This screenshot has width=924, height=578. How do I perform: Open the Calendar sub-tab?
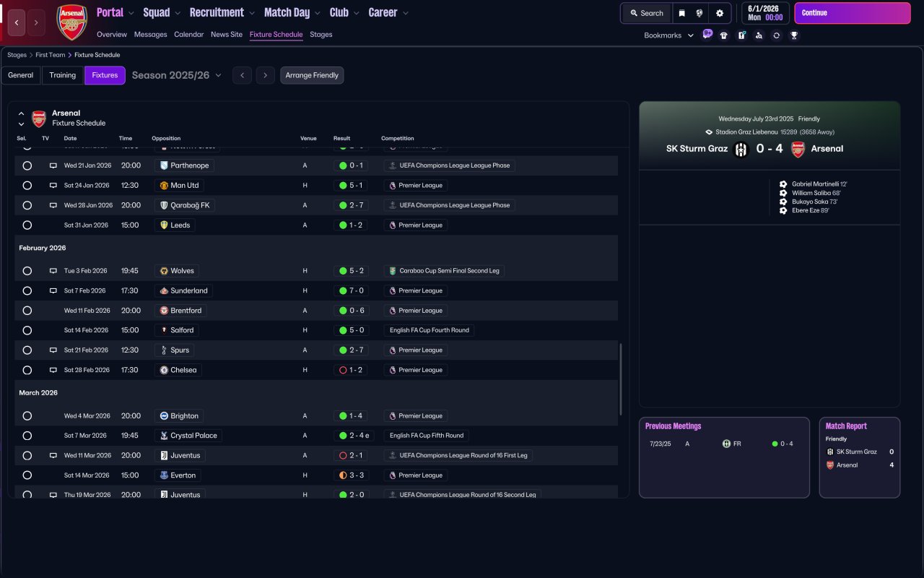tap(188, 35)
